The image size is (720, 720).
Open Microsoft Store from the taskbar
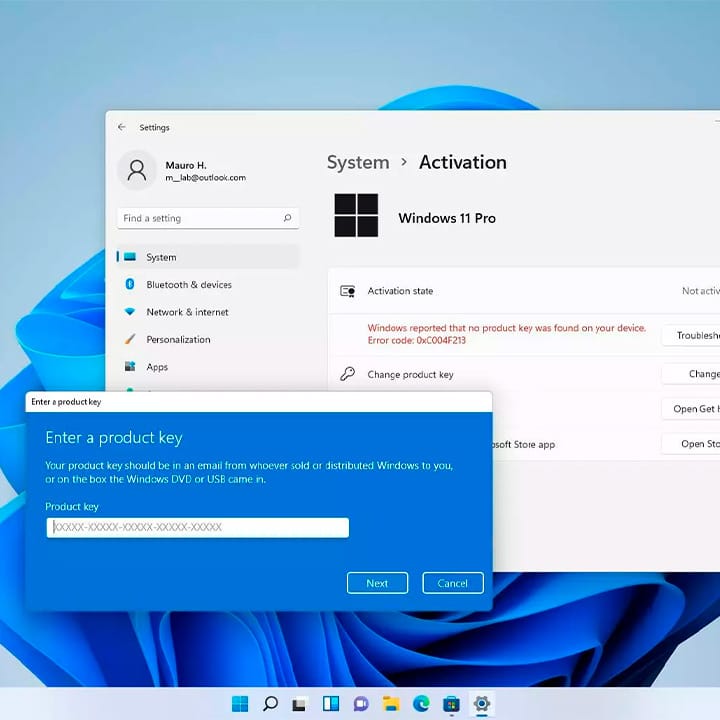click(451, 704)
